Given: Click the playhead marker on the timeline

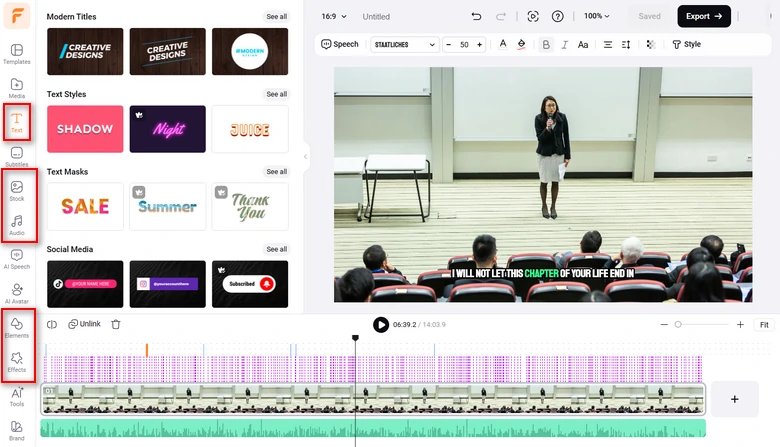Looking at the screenshot, I should [355, 338].
